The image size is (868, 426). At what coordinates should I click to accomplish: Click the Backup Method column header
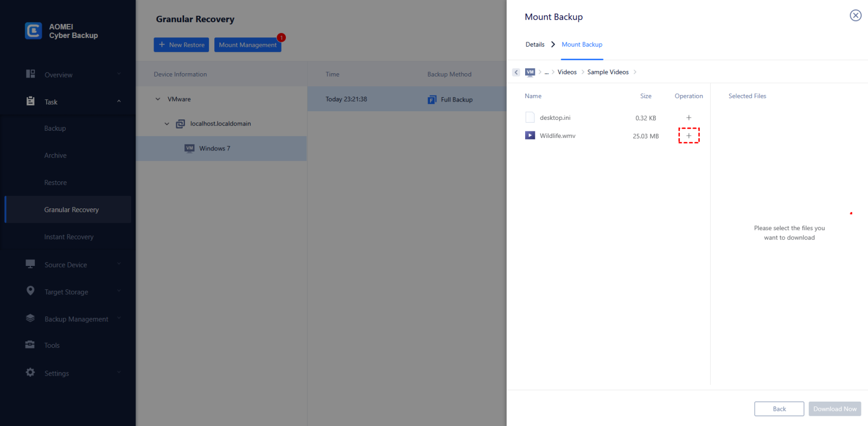coord(449,74)
